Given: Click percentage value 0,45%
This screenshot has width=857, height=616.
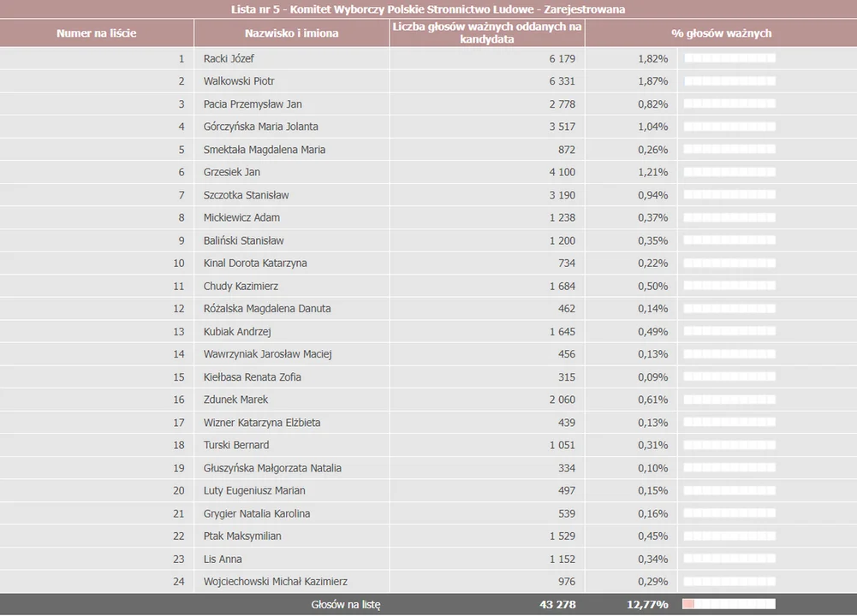Looking at the screenshot, I should (652, 536).
